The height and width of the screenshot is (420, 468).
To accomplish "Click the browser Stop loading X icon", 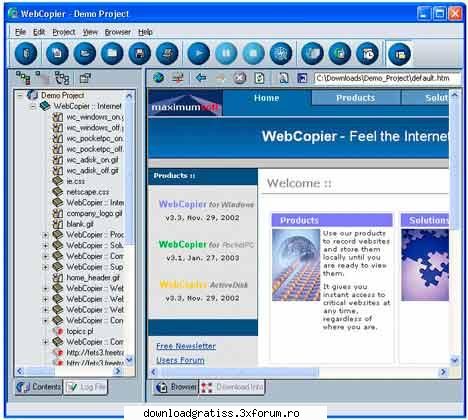I will click(x=239, y=78).
